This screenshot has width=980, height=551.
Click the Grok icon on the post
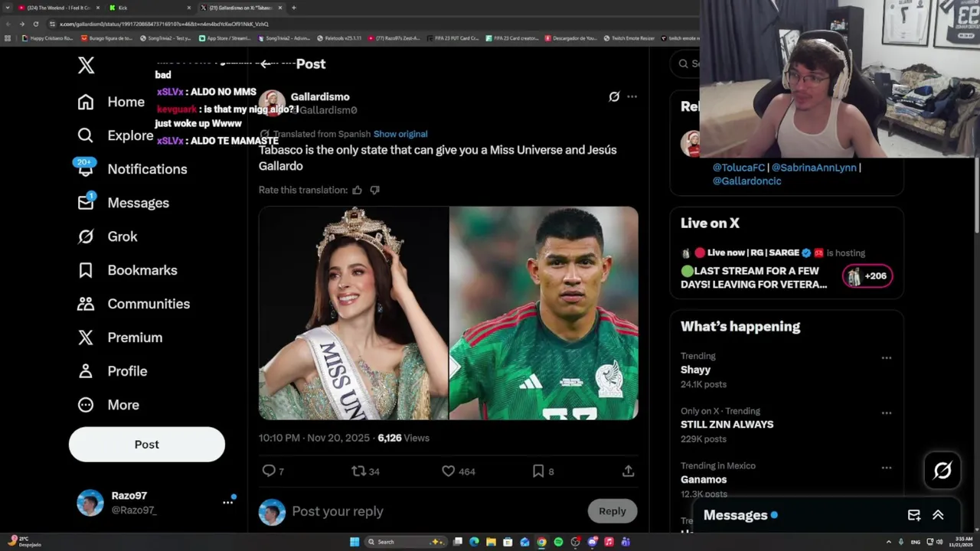(x=614, y=97)
